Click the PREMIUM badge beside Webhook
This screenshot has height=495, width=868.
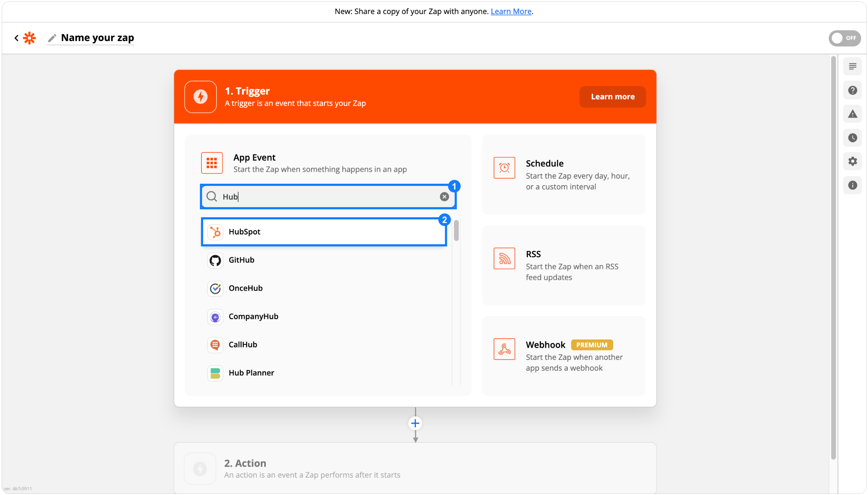[x=592, y=345]
